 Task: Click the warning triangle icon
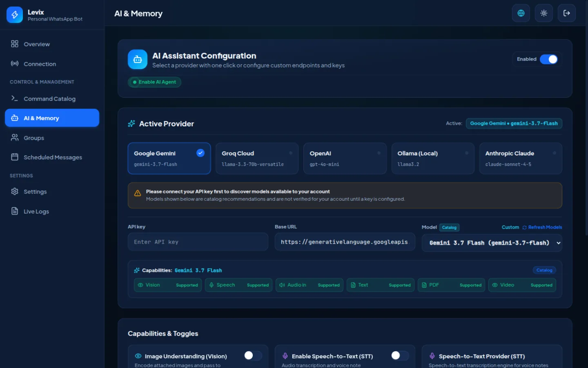pyautogui.click(x=138, y=193)
